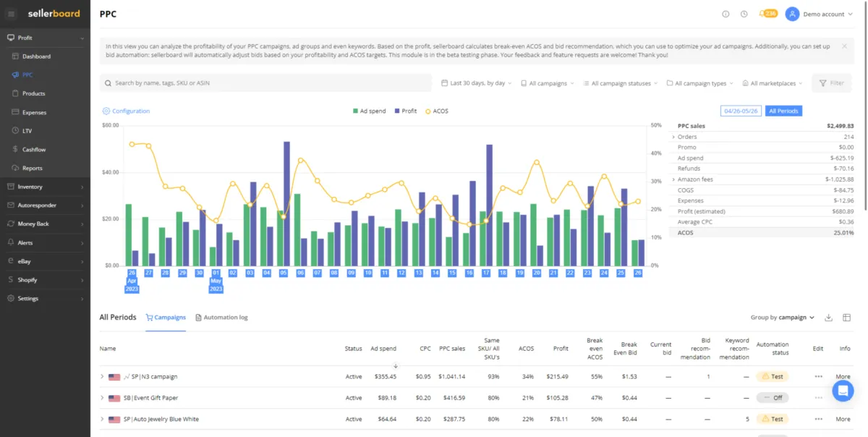868x437 pixels.
Task: Open the notifications bell icon
Action: click(x=762, y=14)
